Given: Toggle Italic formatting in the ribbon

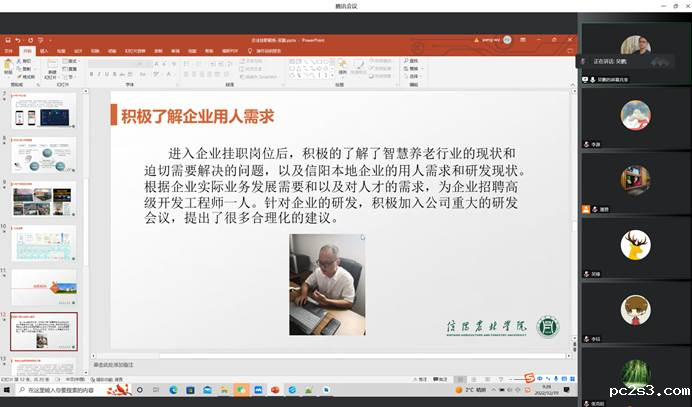Looking at the screenshot, I should point(100,77).
